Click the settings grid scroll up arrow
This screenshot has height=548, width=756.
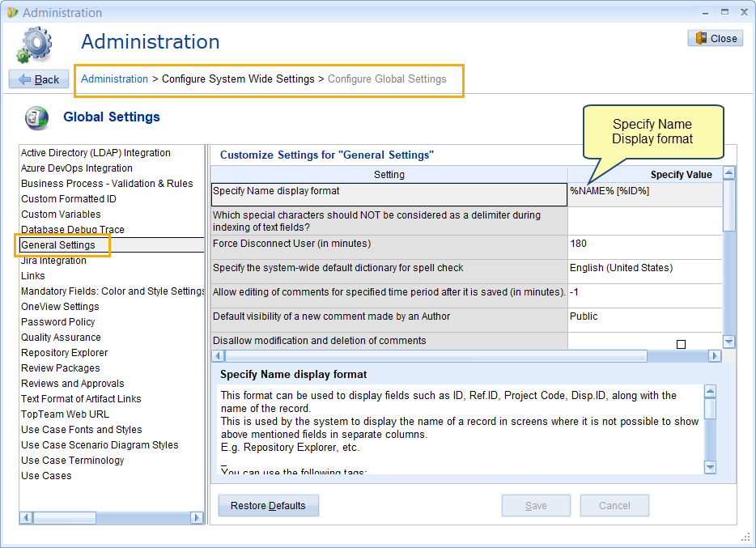729,173
